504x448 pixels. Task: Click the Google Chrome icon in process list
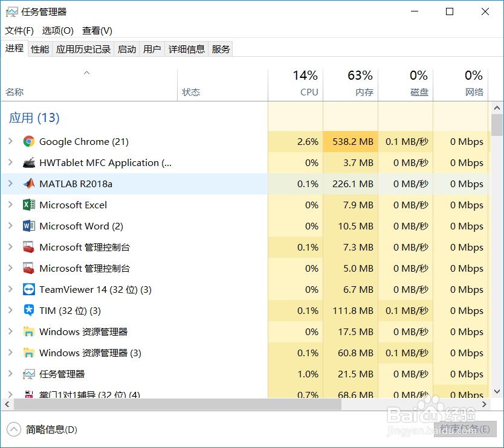click(x=28, y=142)
